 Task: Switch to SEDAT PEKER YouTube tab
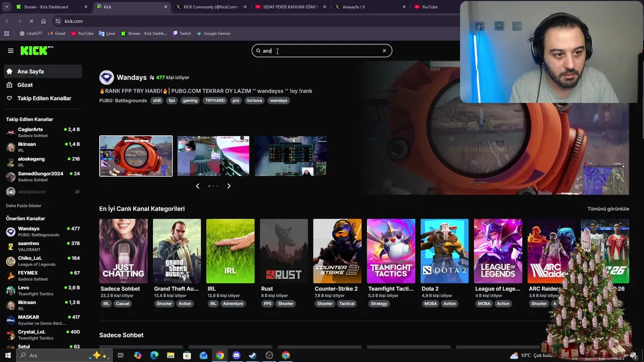click(x=290, y=7)
